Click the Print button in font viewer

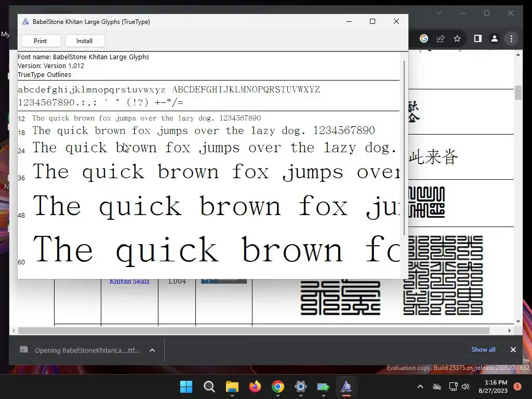tap(41, 41)
